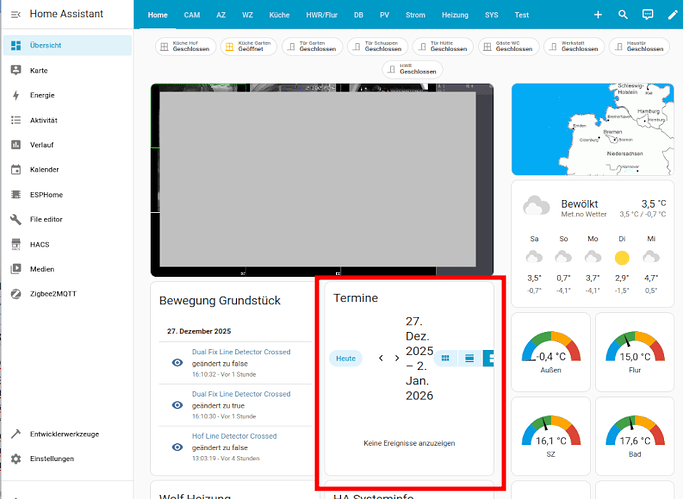Open Hof Line Detector Crossed entry

coord(234,436)
